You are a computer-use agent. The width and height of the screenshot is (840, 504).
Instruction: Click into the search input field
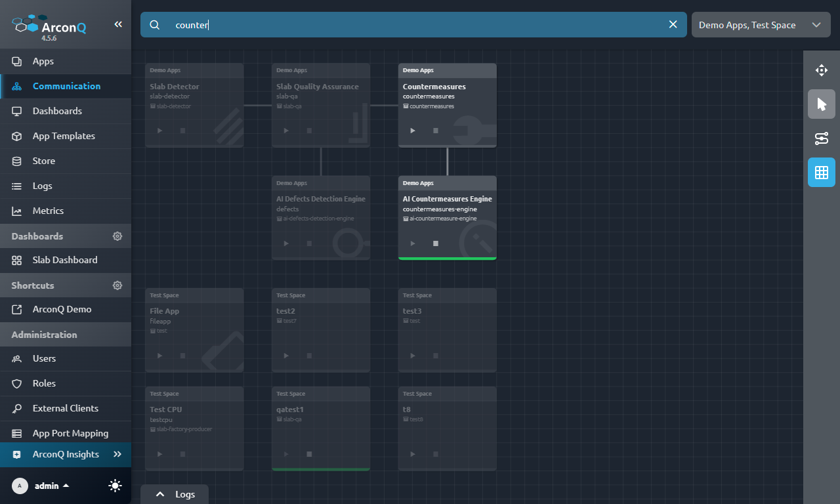[413, 25]
